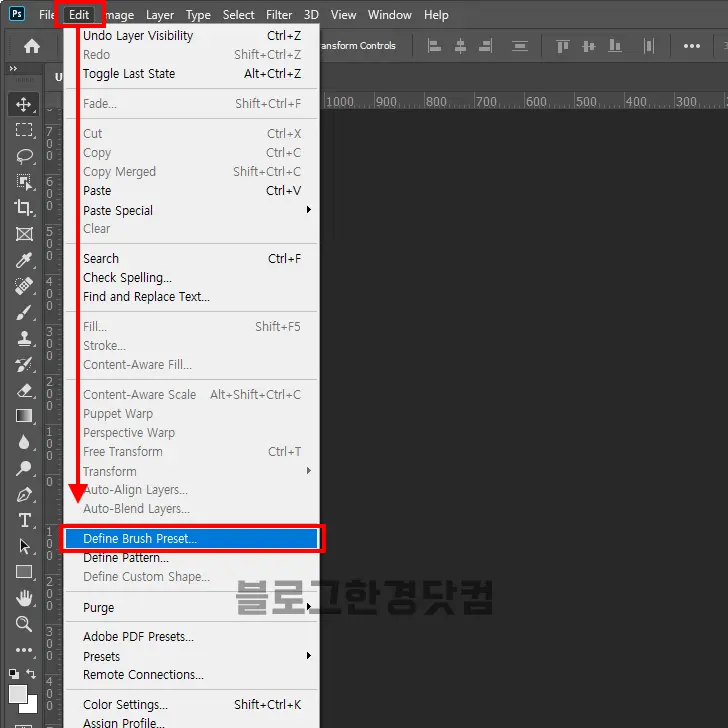Viewport: 728px width, 728px height.
Task: Click the Home icon in options bar
Action: point(32,46)
